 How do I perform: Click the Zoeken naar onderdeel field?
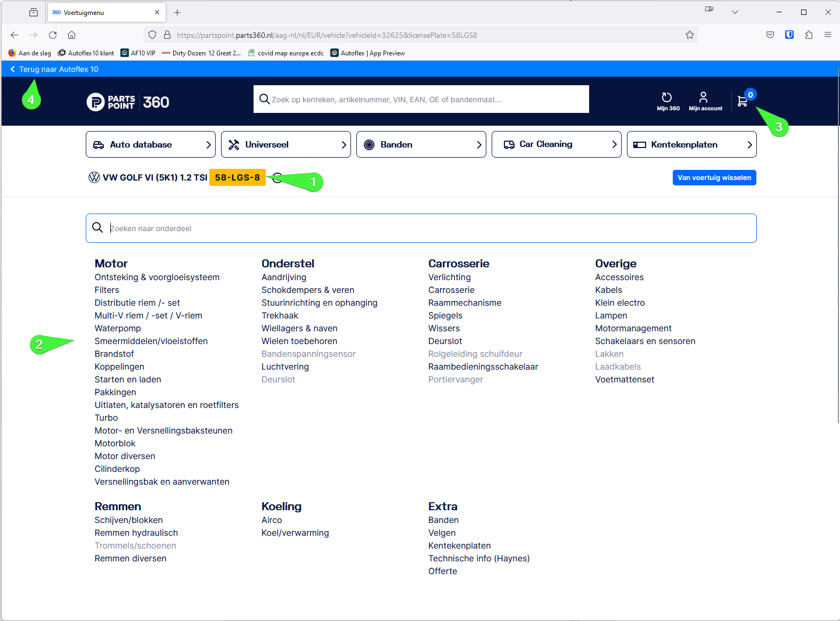(421, 228)
